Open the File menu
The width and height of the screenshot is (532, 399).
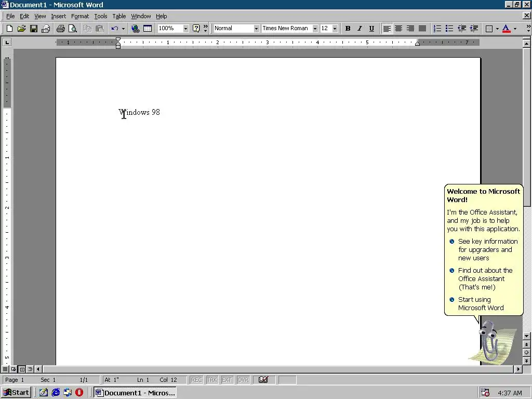(10, 16)
